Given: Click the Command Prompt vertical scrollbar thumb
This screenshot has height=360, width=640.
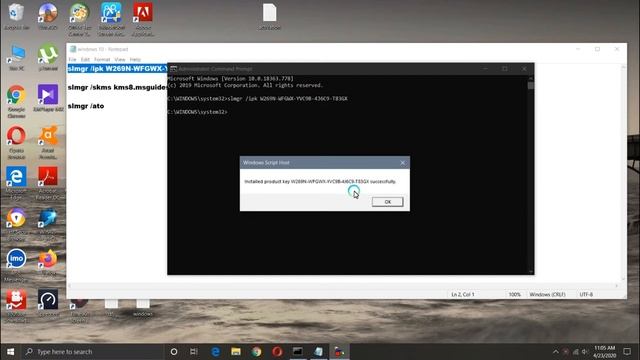Looking at the screenshot, I should click(531, 85).
